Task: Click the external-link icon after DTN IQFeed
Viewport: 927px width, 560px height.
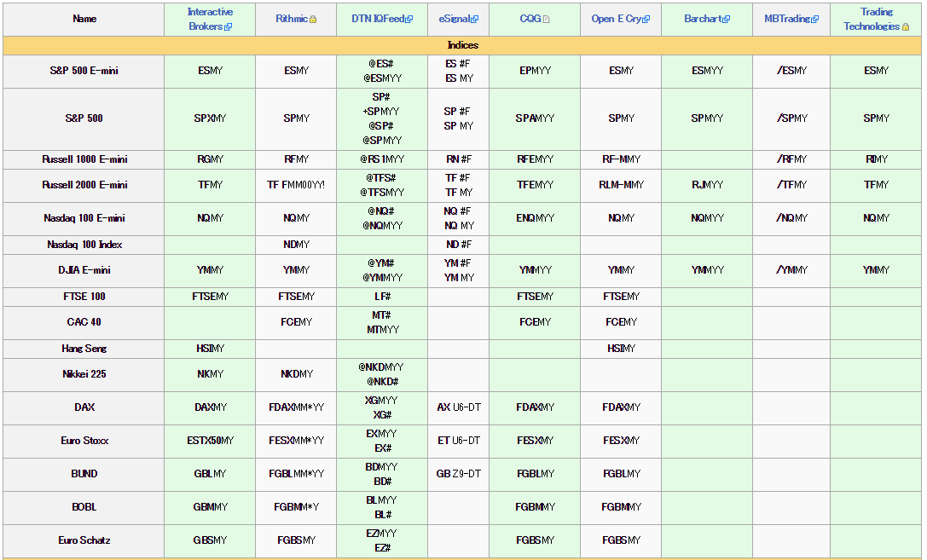Action: pyautogui.click(x=409, y=20)
